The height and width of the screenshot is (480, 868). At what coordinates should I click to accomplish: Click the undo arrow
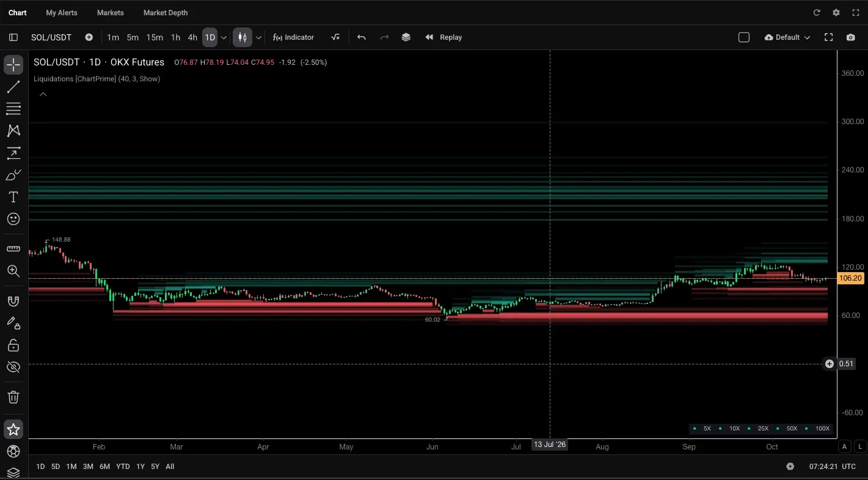pos(362,37)
